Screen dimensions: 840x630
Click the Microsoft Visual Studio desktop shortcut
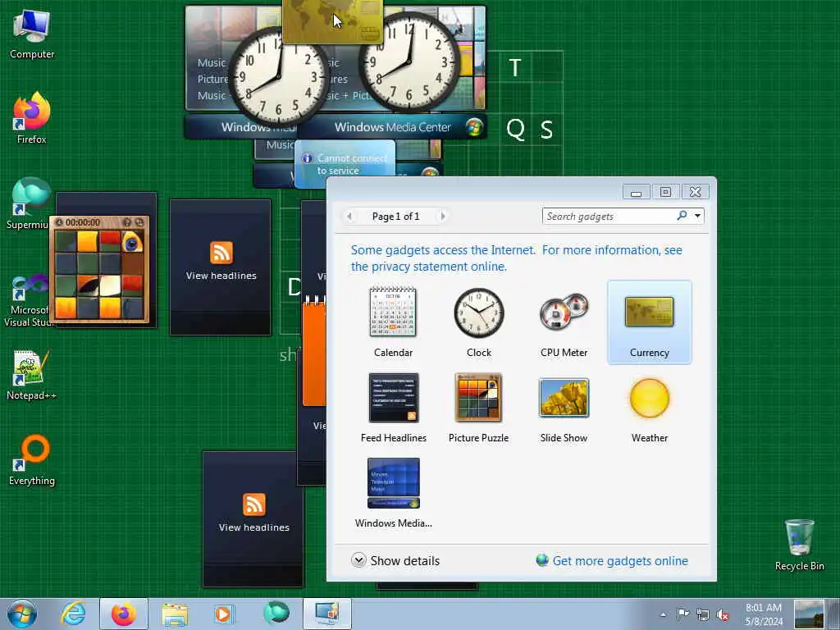(x=30, y=300)
